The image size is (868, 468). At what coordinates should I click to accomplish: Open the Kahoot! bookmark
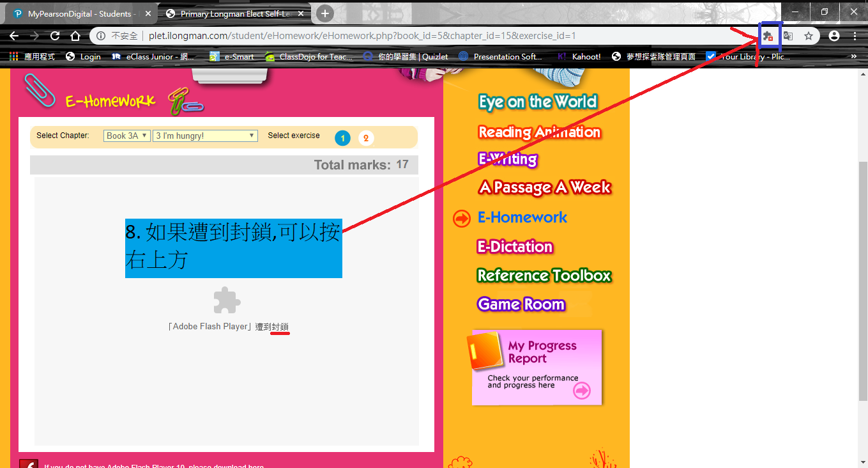click(x=579, y=56)
